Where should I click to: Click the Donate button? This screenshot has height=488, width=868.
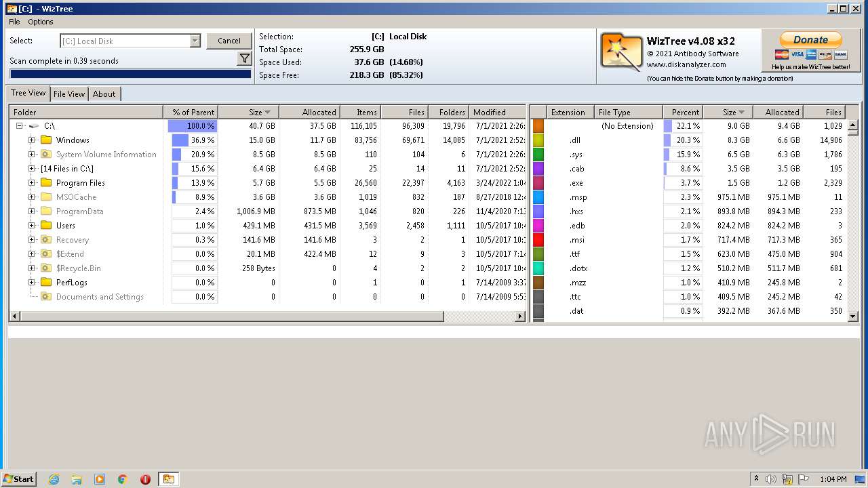coord(811,40)
